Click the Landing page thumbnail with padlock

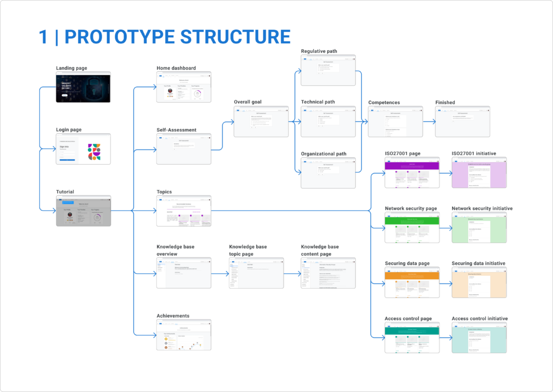(x=83, y=87)
